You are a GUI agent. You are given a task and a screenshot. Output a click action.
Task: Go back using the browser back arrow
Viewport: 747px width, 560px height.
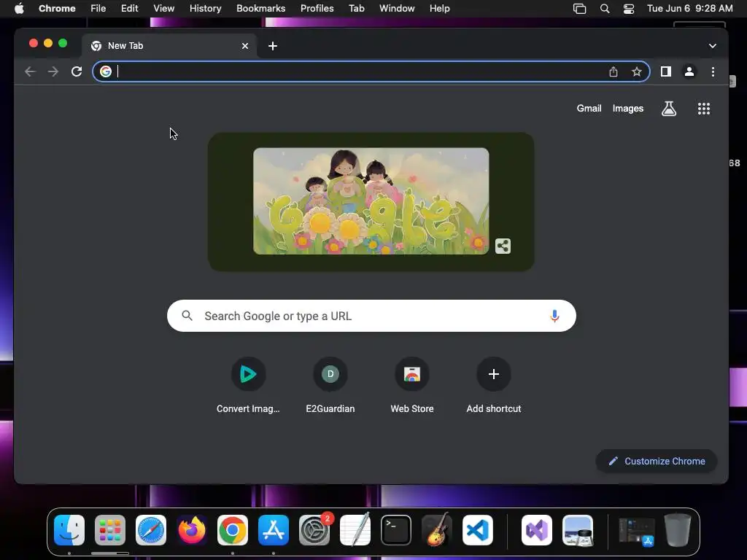(30, 71)
